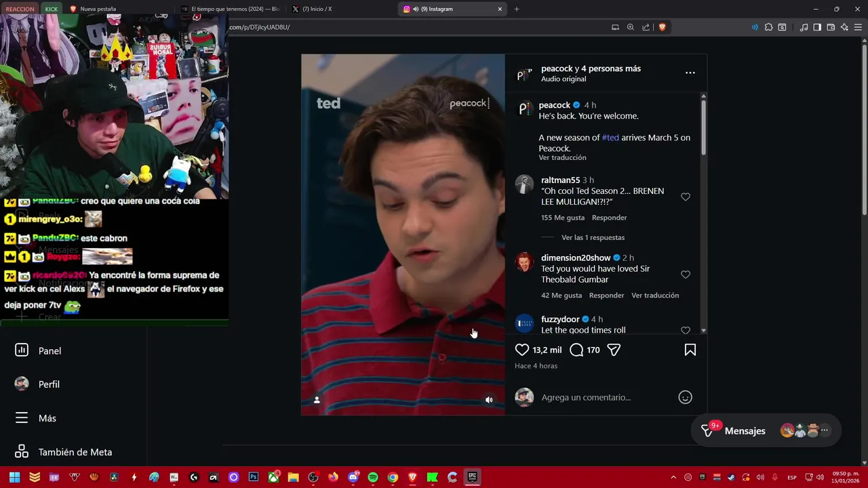Open the music note toolbar icon
The height and width of the screenshot is (488, 868).
(x=804, y=27)
